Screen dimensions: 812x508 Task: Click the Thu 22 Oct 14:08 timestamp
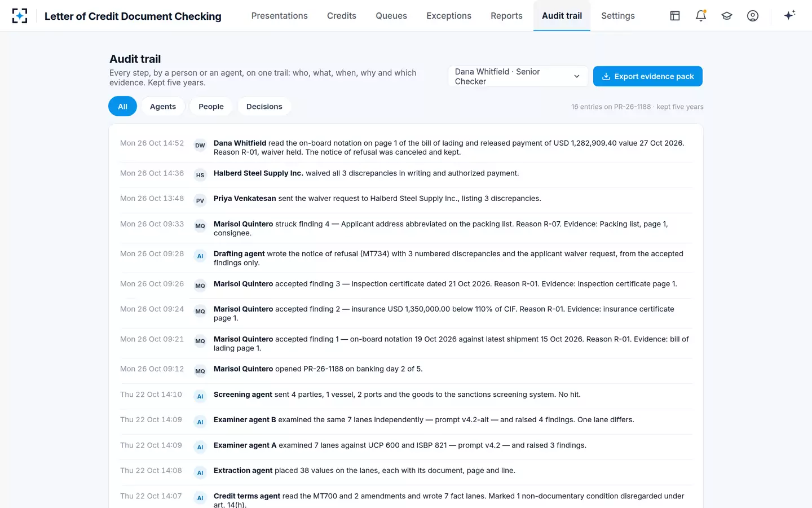[151, 470]
